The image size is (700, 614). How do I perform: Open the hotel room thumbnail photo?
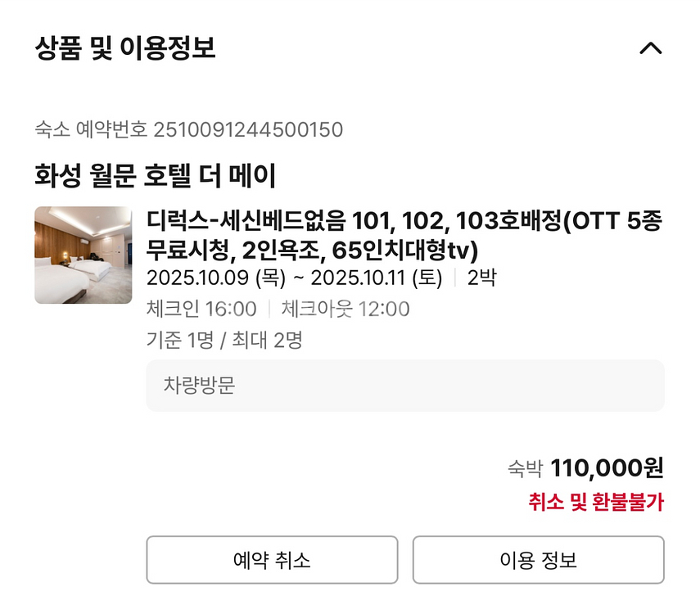84,255
